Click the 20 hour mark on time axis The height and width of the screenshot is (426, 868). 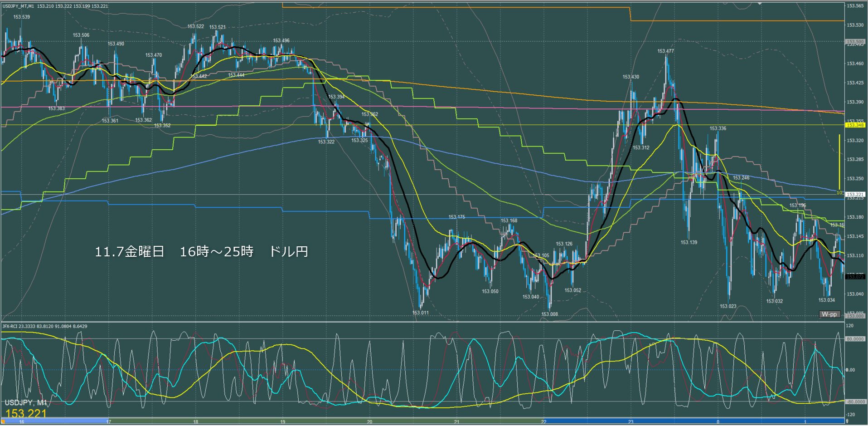tap(369, 422)
